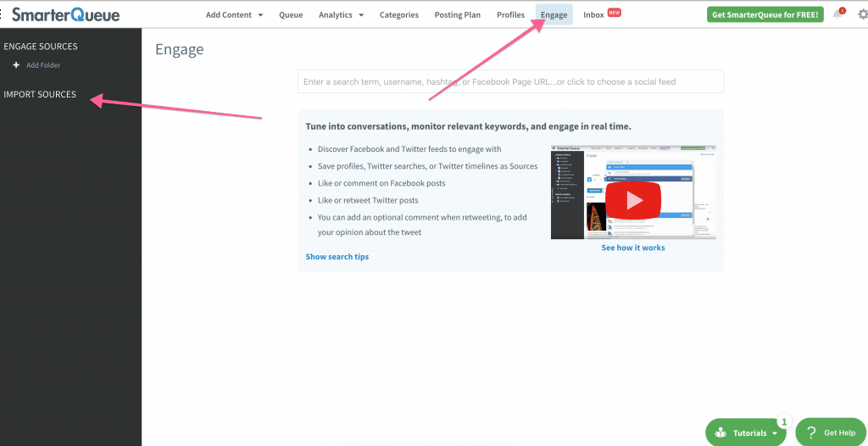868x446 pixels.
Task: Switch to Profiles
Action: click(510, 15)
